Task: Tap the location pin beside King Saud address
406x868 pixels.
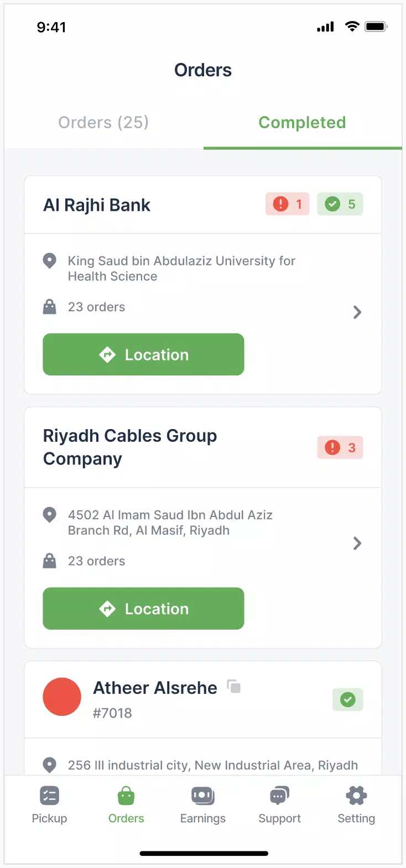Action: (x=50, y=260)
